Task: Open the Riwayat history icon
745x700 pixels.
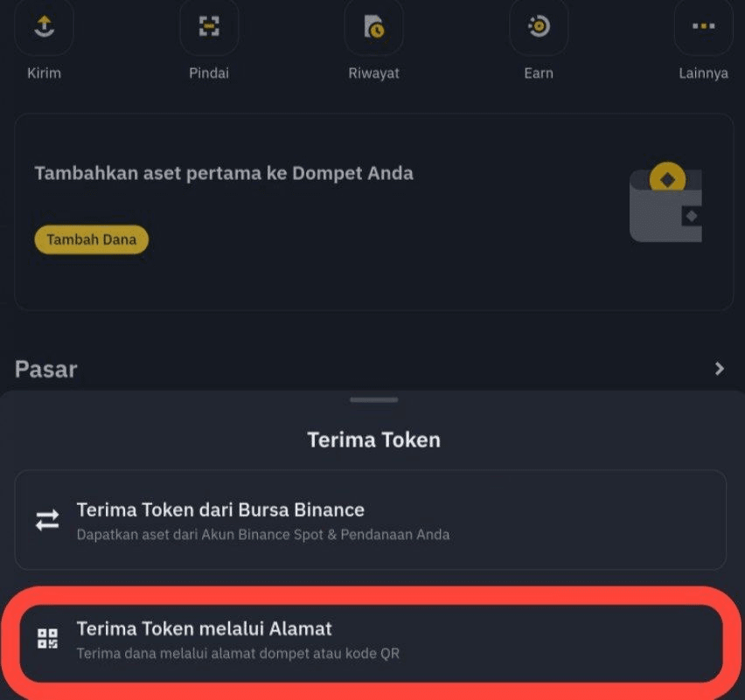Action: point(373,27)
